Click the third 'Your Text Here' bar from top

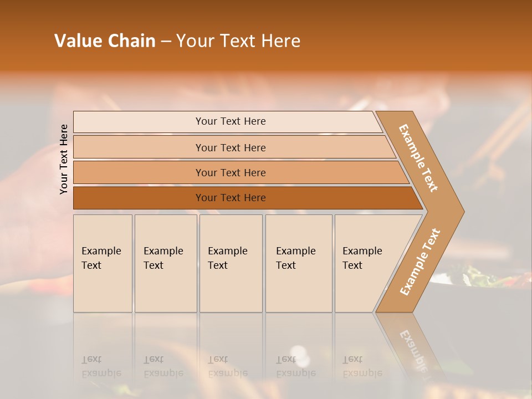pos(230,172)
